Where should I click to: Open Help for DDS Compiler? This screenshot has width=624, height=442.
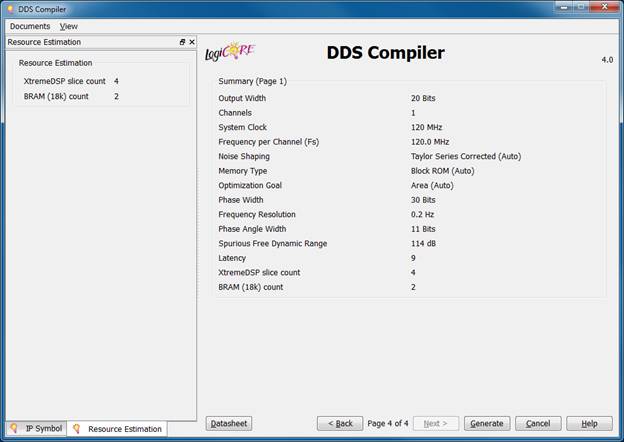(x=589, y=423)
